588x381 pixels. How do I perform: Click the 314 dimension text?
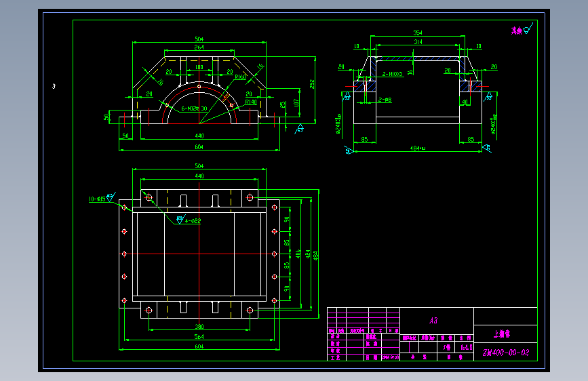pos(418,42)
